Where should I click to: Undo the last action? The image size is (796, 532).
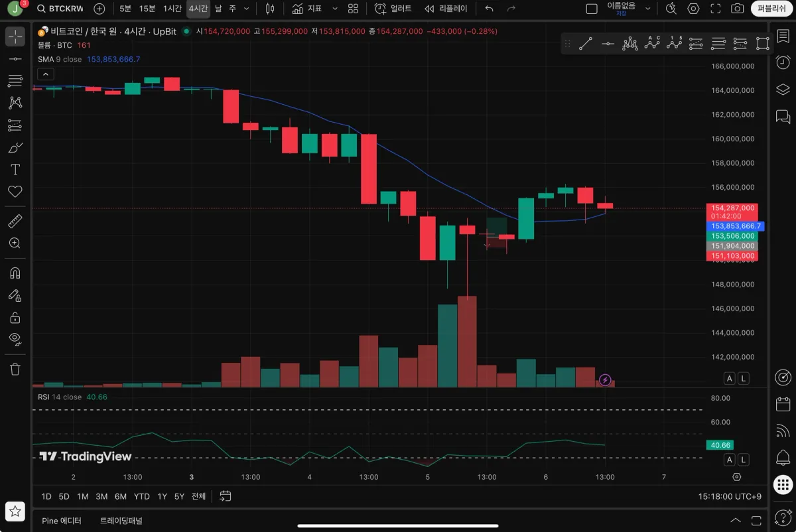tap(490, 9)
